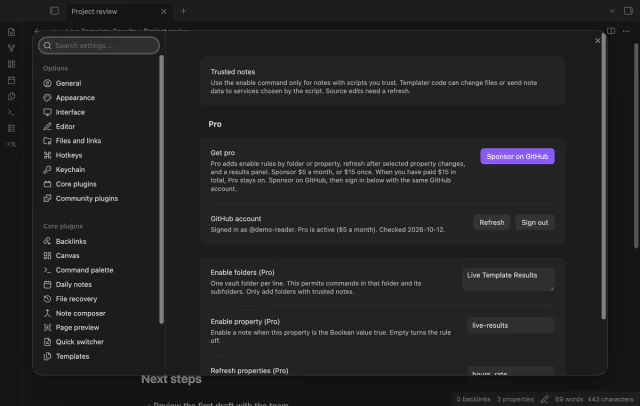Click the settings content scrollbar
Viewport: 640px width, 406px height.
[603, 175]
